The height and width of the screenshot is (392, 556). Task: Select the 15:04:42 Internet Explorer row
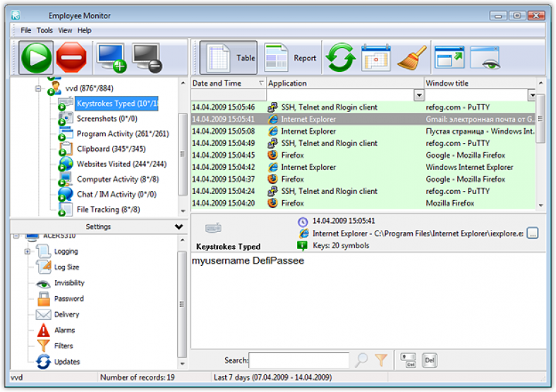pos(363,167)
